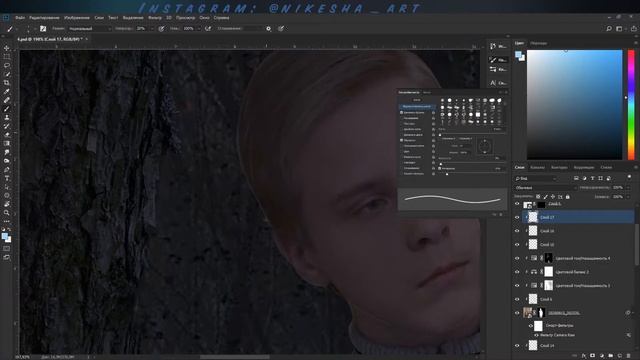This screenshot has width=640, height=360.
Task: Open the collapsed Character panel icon
Action: click(493, 83)
